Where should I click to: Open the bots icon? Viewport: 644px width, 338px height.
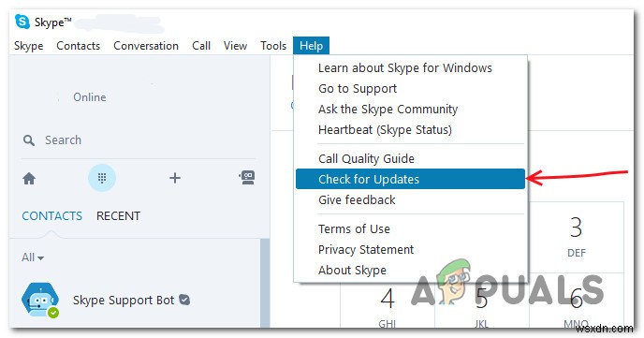[247, 177]
